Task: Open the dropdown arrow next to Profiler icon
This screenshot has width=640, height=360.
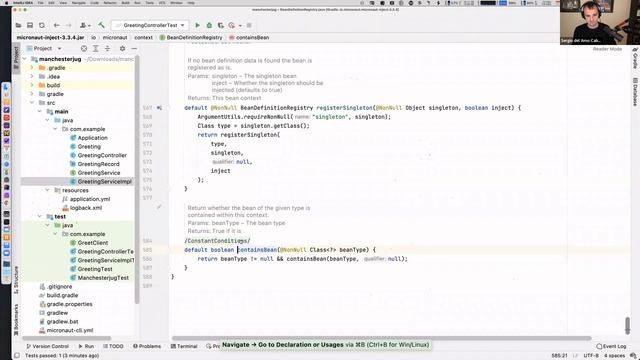Action: coord(240,26)
